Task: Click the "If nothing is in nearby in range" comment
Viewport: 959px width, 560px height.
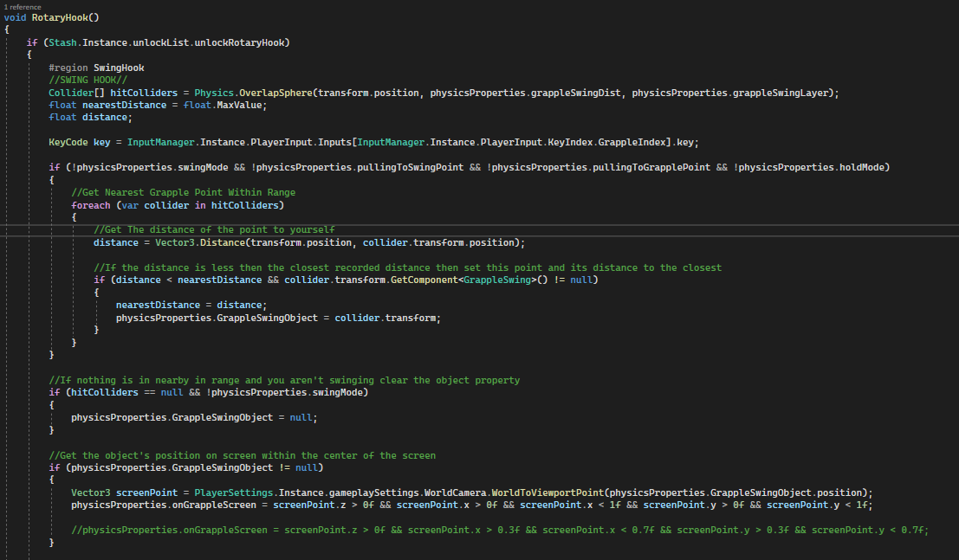Action: coord(284,380)
